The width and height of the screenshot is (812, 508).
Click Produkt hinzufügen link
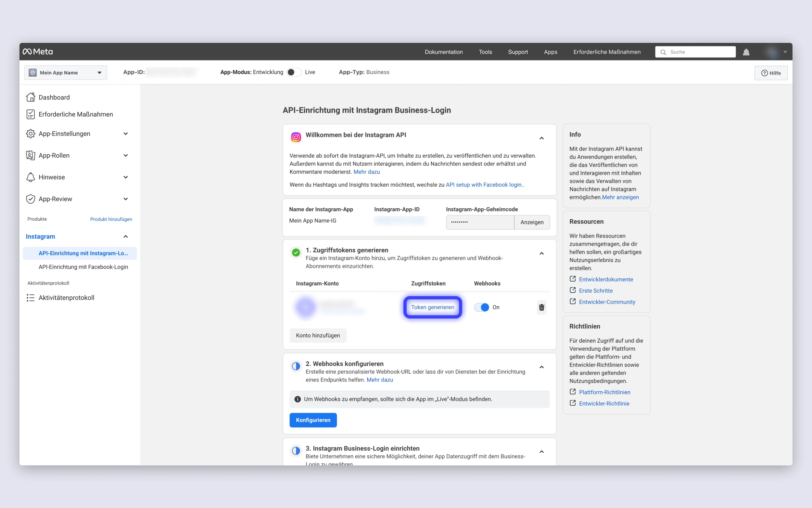[x=111, y=219]
